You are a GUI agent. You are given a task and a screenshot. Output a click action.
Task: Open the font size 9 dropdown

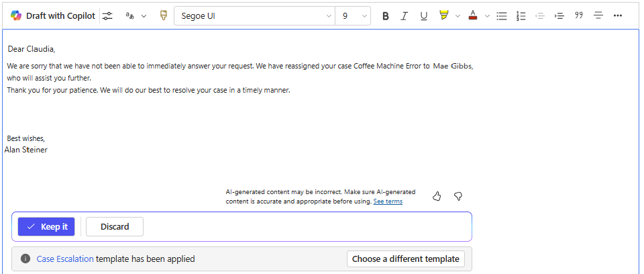click(x=353, y=16)
